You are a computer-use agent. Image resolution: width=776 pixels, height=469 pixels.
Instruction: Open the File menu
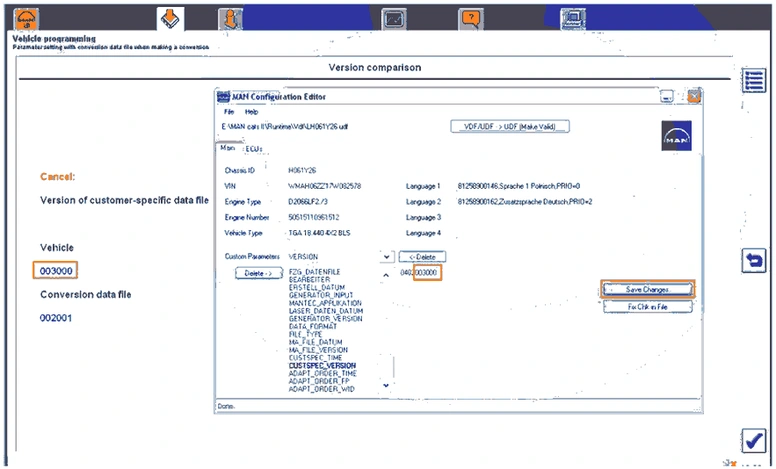click(x=229, y=112)
